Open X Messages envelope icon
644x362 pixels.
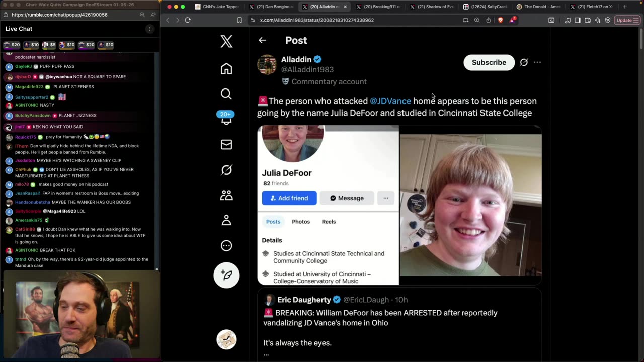pyautogui.click(x=226, y=145)
